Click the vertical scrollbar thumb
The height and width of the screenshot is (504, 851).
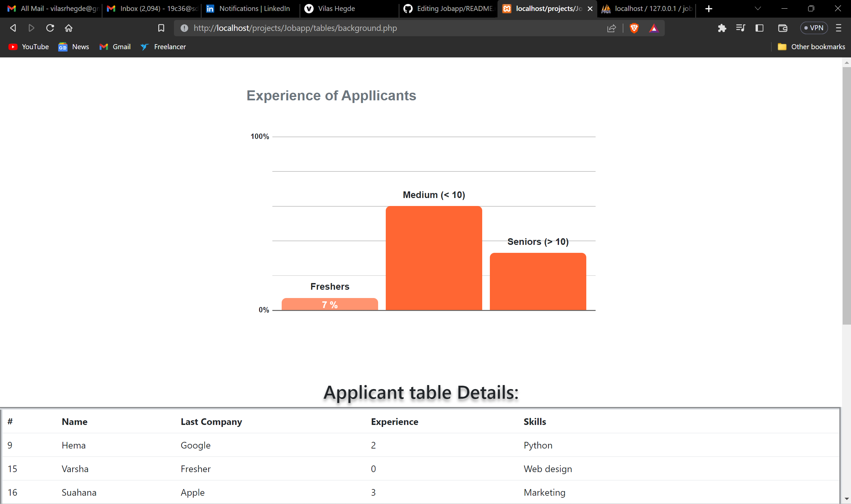click(x=846, y=196)
